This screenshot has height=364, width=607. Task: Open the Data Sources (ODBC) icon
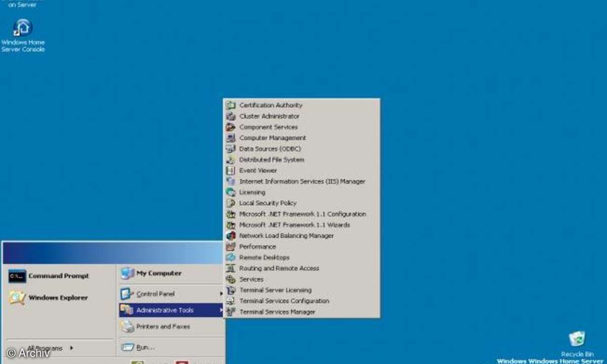(x=231, y=149)
